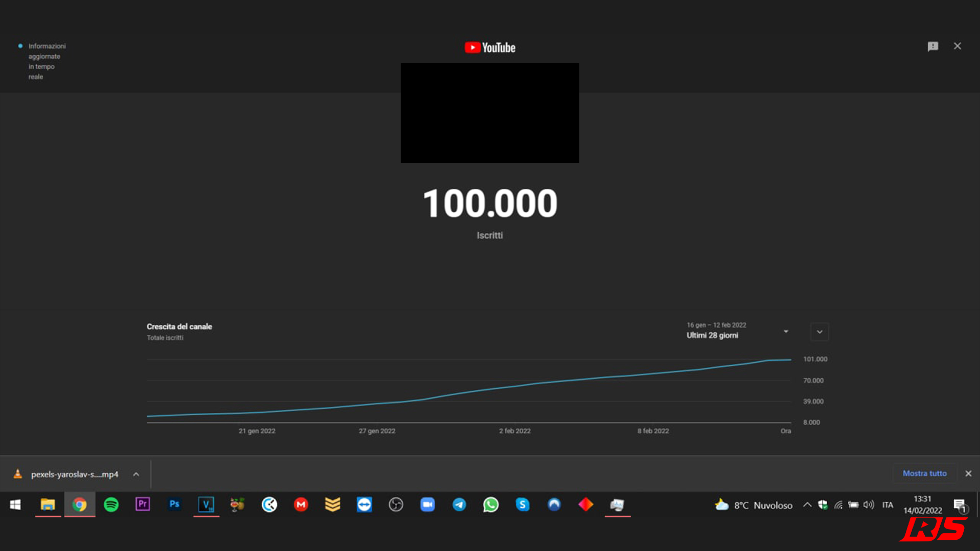Image resolution: width=980 pixels, height=551 pixels.
Task: Click the Crescita del canale heading
Action: (x=179, y=327)
